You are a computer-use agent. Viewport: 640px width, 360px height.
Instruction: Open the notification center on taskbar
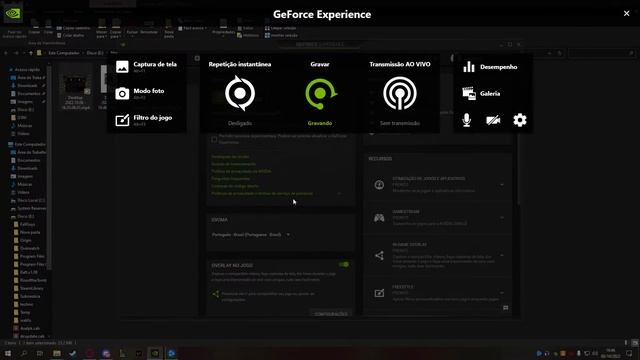click(629, 353)
